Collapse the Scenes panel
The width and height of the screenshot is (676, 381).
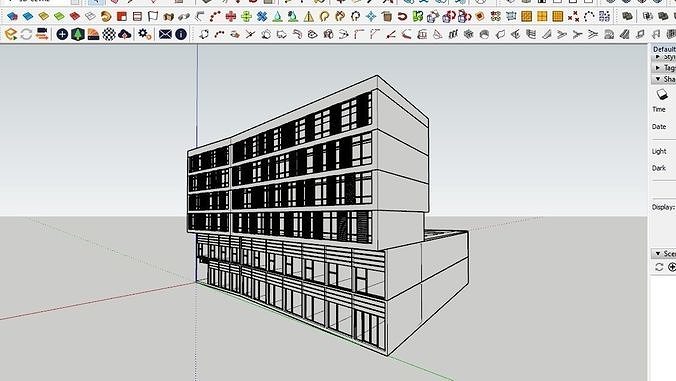[x=658, y=253]
